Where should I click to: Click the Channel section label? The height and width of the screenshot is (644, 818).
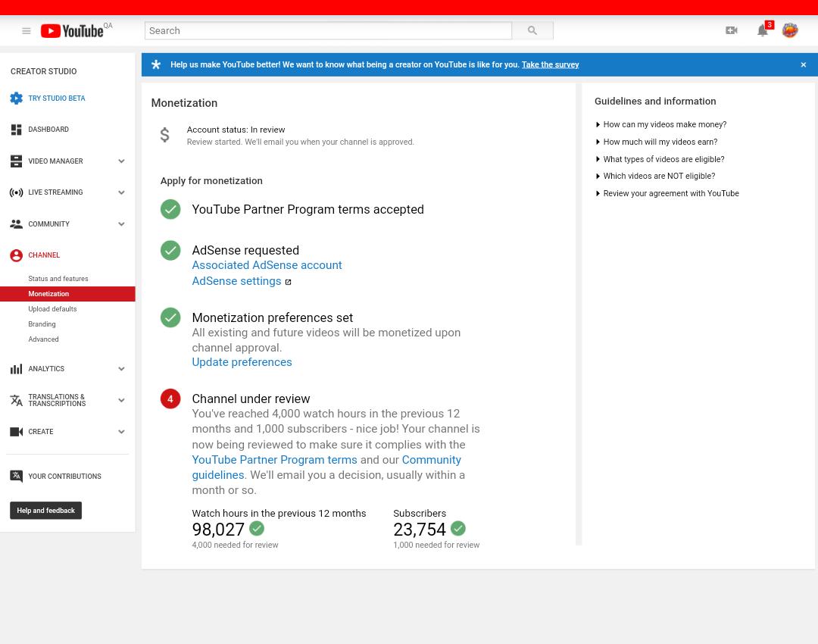[44, 255]
